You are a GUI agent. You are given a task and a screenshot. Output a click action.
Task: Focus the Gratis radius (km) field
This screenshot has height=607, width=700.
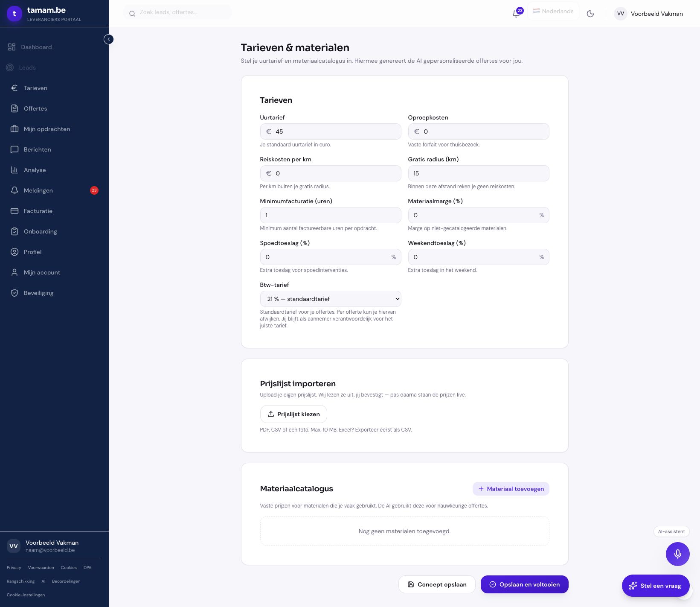pos(479,173)
